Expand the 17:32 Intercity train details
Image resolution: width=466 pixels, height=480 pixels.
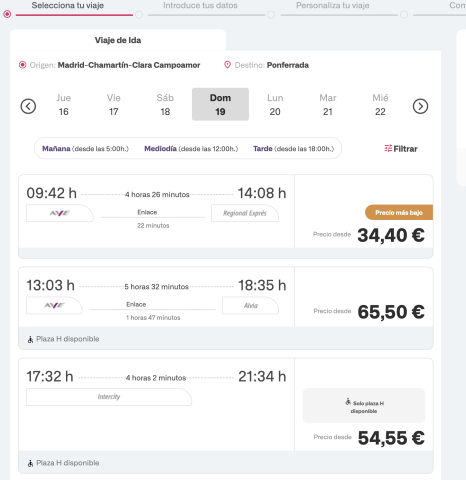pos(109,397)
